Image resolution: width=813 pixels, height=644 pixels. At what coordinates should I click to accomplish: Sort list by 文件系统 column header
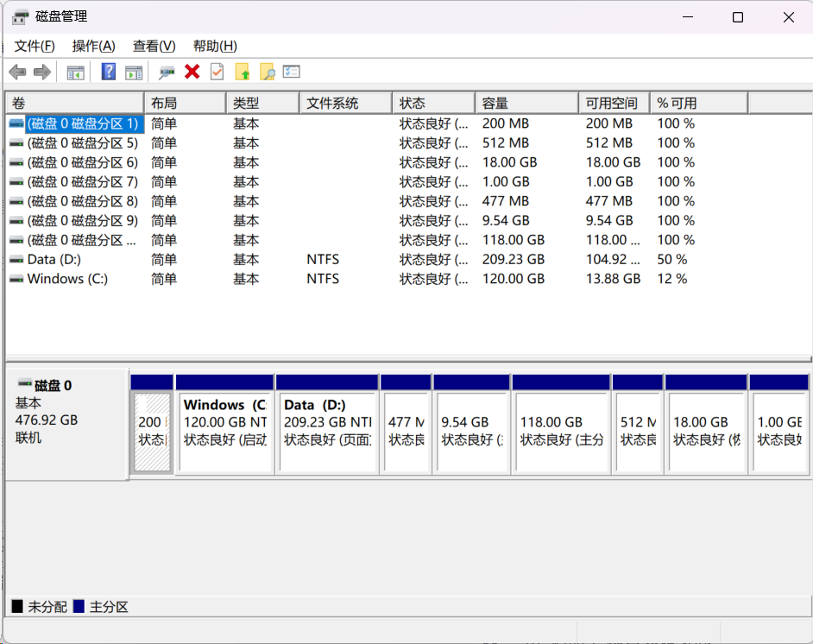pyautogui.click(x=344, y=104)
